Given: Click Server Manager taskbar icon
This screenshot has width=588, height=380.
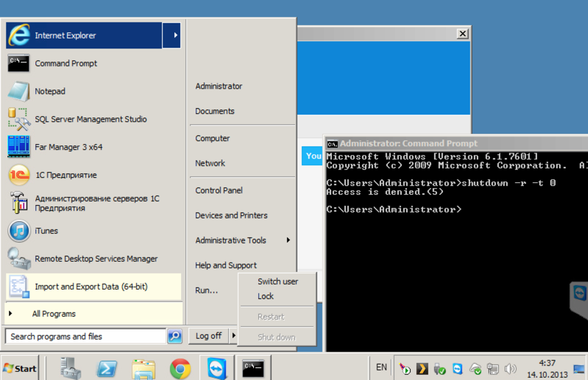Looking at the screenshot, I should tap(71, 368).
